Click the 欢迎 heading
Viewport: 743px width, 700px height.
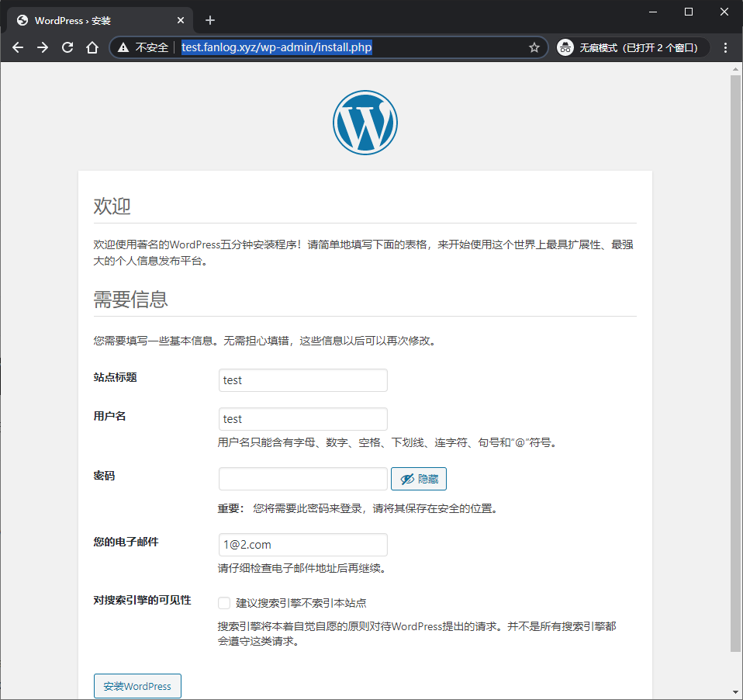click(112, 206)
